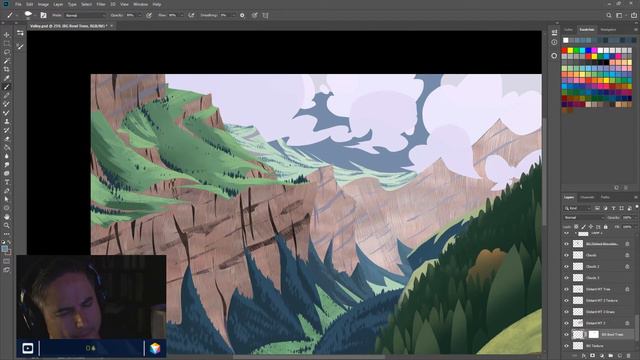Viewport: 640px width, 360px height.
Task: Select the Clouds 2 layer thumbnail
Action: (x=578, y=267)
